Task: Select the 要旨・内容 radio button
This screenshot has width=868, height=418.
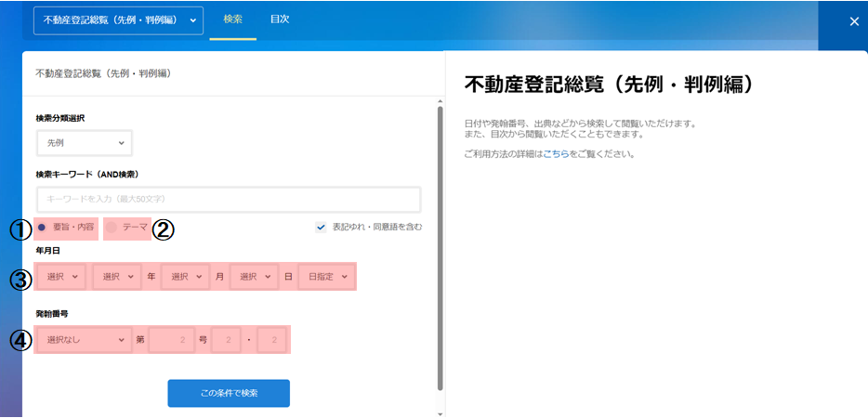Action: coord(42,227)
